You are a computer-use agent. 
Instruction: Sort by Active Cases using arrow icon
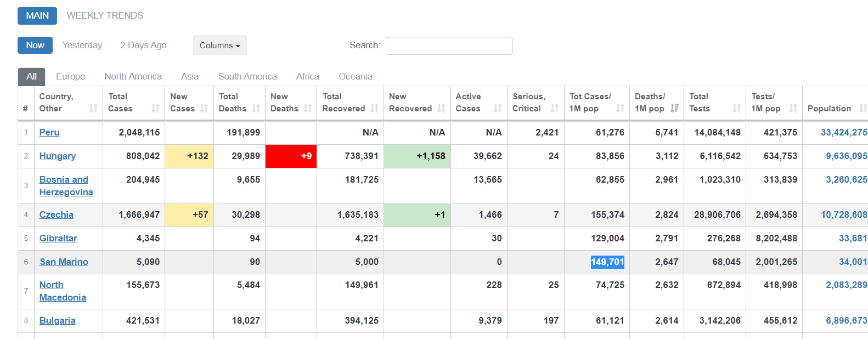[498, 109]
